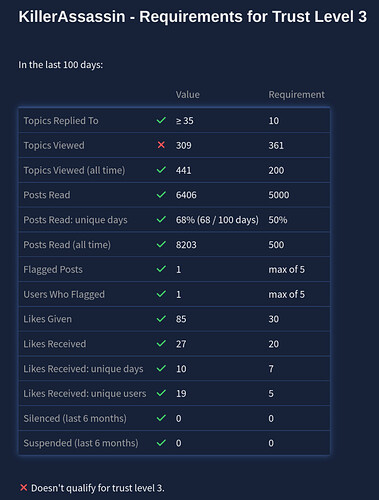Click the red X beside Topics Viewed
379x500 pixels.
pyautogui.click(x=161, y=145)
